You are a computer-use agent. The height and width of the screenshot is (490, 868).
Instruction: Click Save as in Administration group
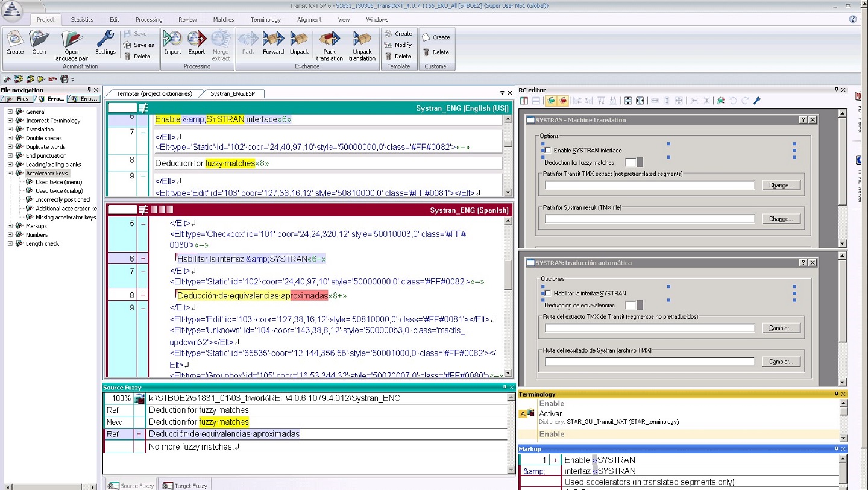(x=139, y=45)
